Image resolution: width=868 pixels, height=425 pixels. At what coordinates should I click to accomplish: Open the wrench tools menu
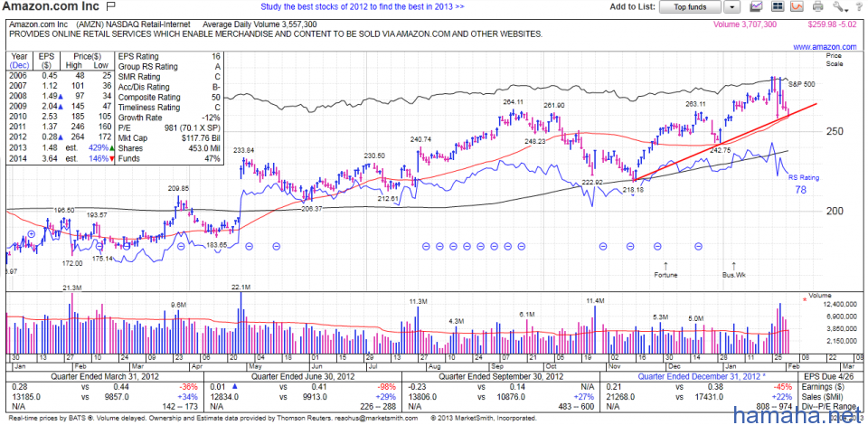840,6
